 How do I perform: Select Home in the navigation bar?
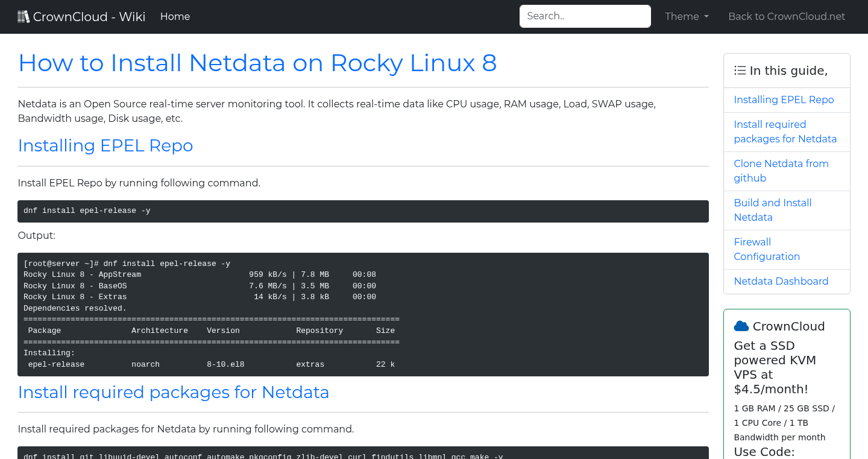(175, 16)
